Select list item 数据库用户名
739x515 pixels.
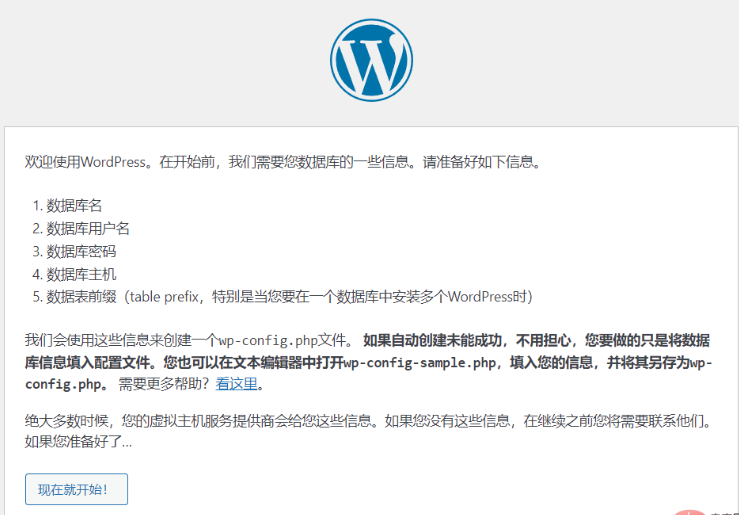click(x=88, y=229)
